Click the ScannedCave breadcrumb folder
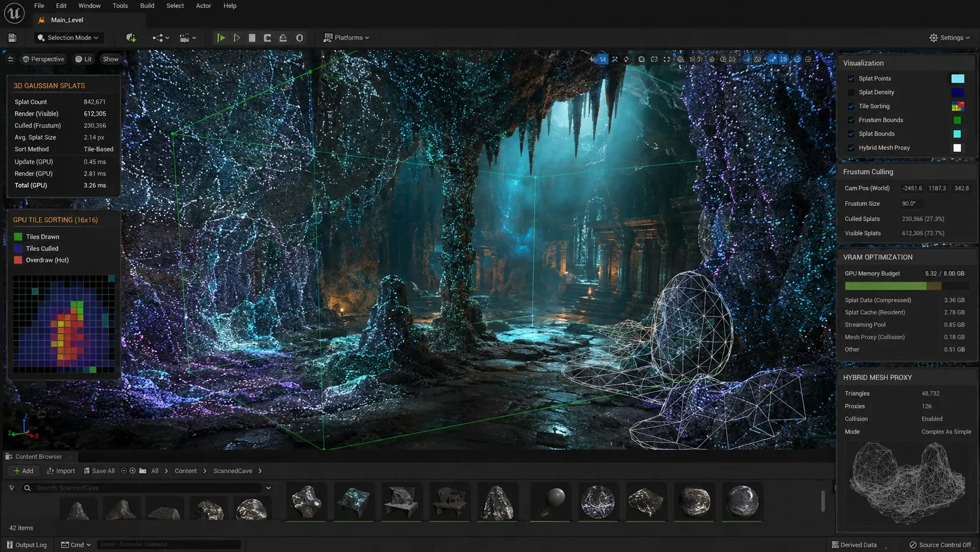 tap(233, 470)
